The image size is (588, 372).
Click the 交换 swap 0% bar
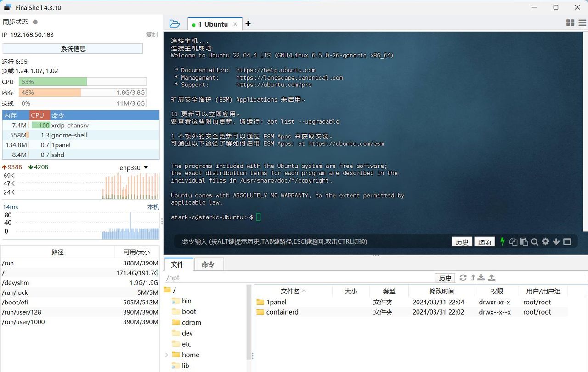point(83,103)
